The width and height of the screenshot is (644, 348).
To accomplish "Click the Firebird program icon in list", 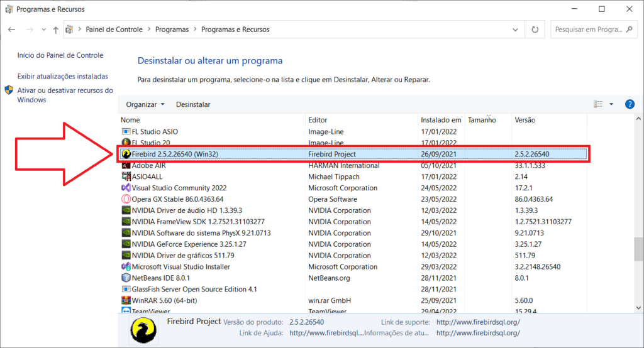I will point(126,155).
